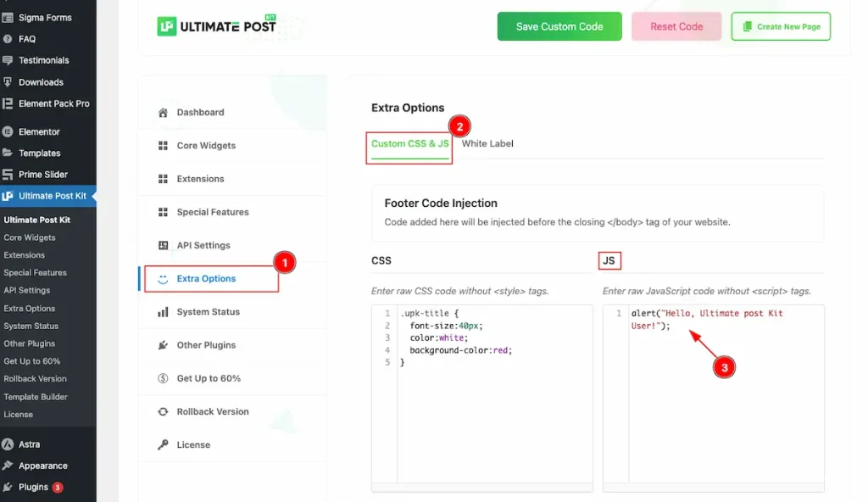Open Core Widgets submenu link in WordPress sidebar
This screenshot has width=868, height=502.
click(x=30, y=237)
